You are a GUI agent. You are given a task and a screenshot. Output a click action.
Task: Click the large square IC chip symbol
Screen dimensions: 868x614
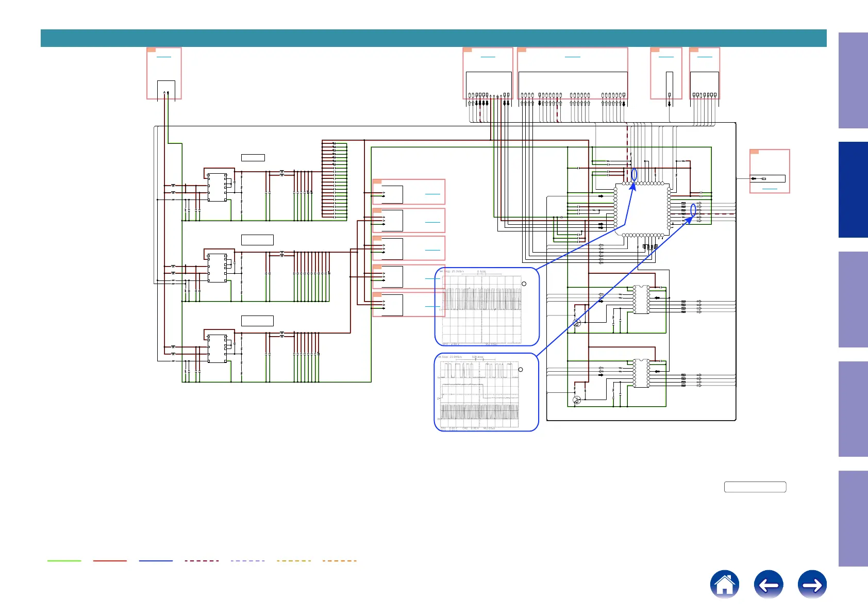click(642, 209)
